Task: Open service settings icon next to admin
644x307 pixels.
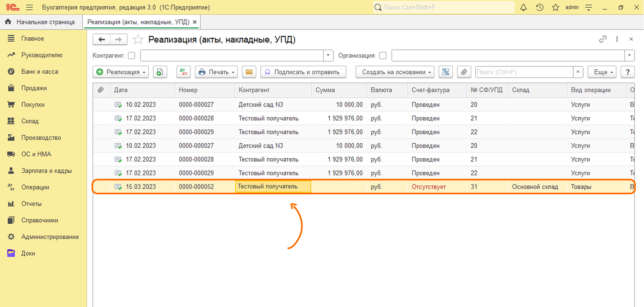Action: [x=589, y=7]
